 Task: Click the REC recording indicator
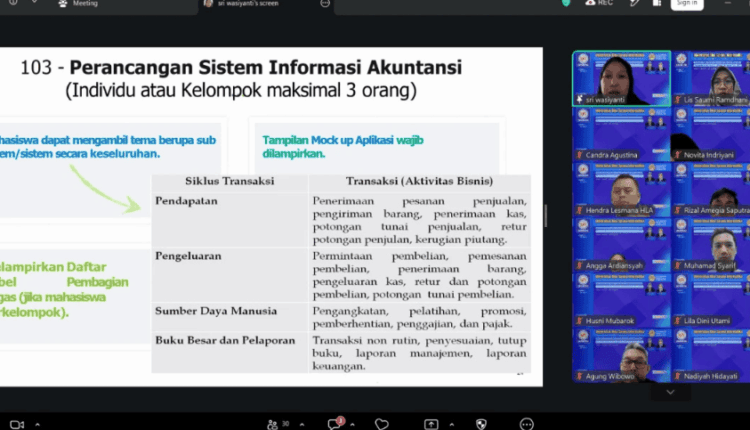599,3
